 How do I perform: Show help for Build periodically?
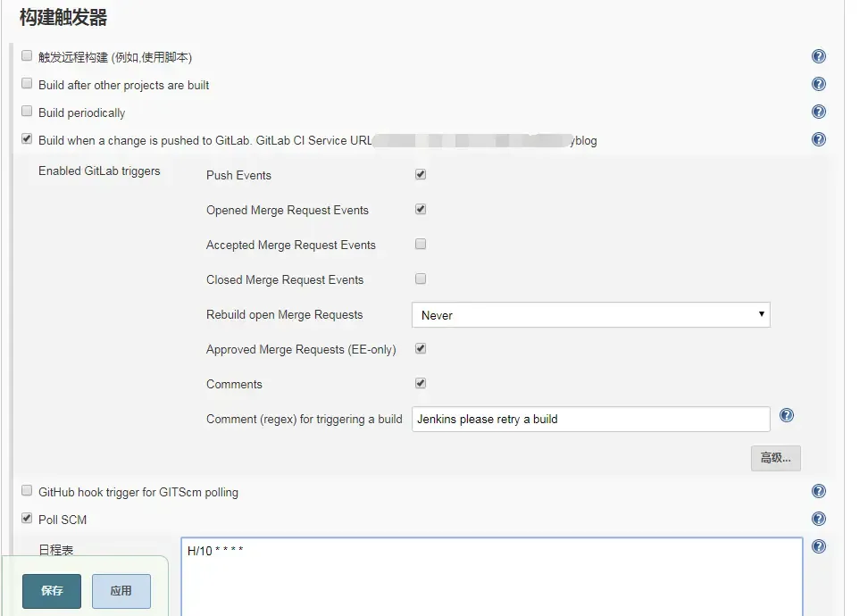[x=819, y=112]
